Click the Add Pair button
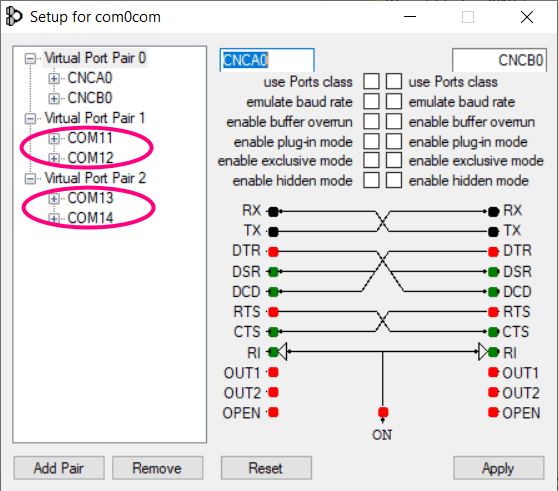The width and height of the screenshot is (558, 491). point(59,468)
